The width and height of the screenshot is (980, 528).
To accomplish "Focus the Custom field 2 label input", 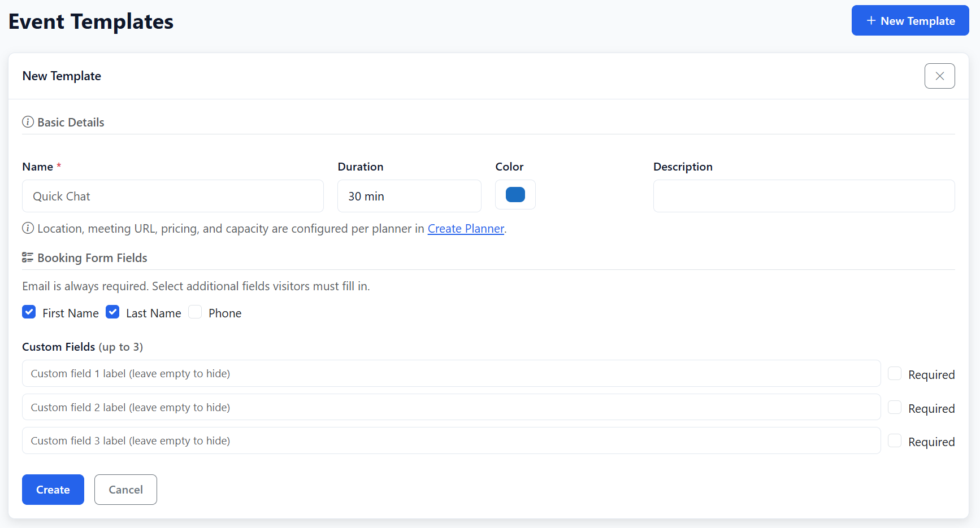I will tap(451, 407).
